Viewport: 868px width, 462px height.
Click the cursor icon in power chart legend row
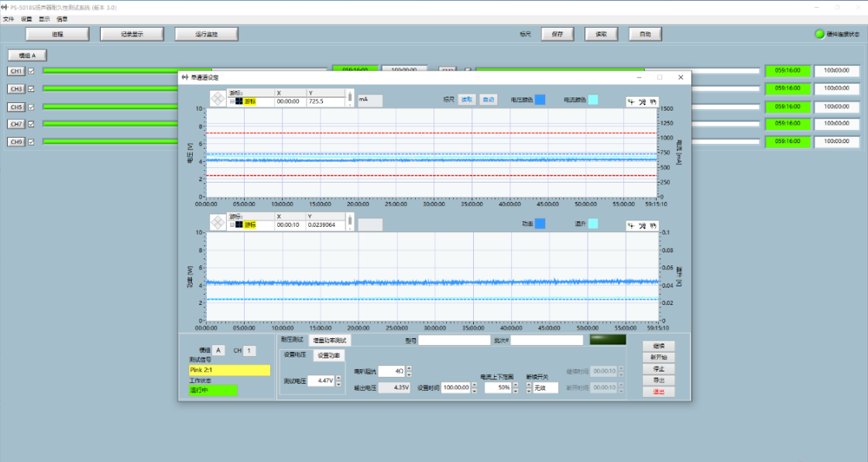click(x=239, y=225)
